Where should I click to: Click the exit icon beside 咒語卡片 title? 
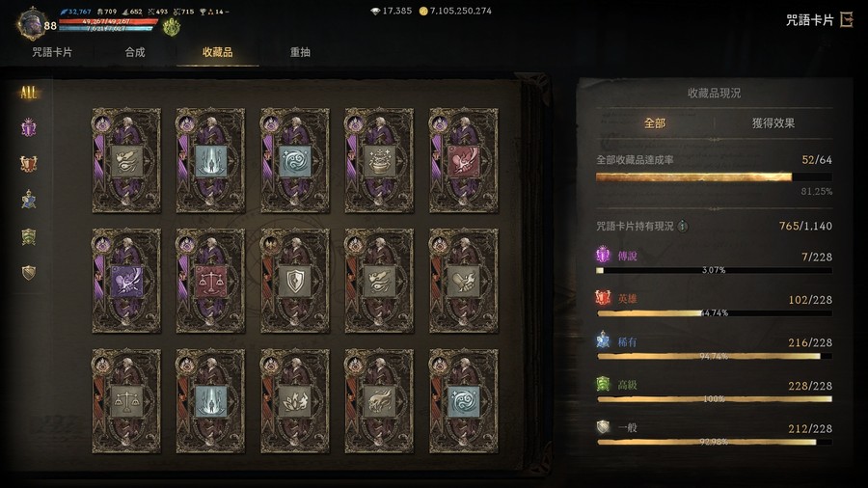coord(847,20)
